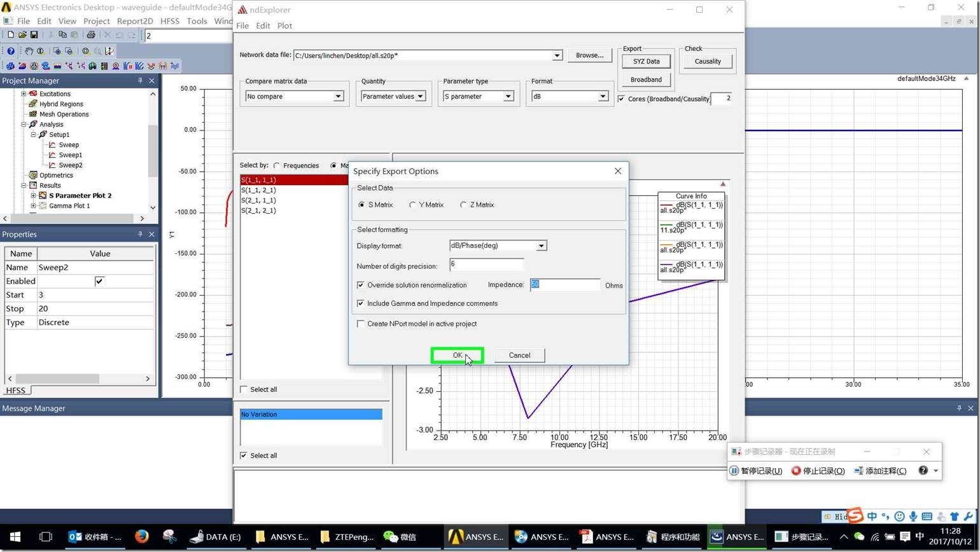This screenshot has height=552, width=980.
Task: Open the Network data file path dropdown
Action: (557, 55)
